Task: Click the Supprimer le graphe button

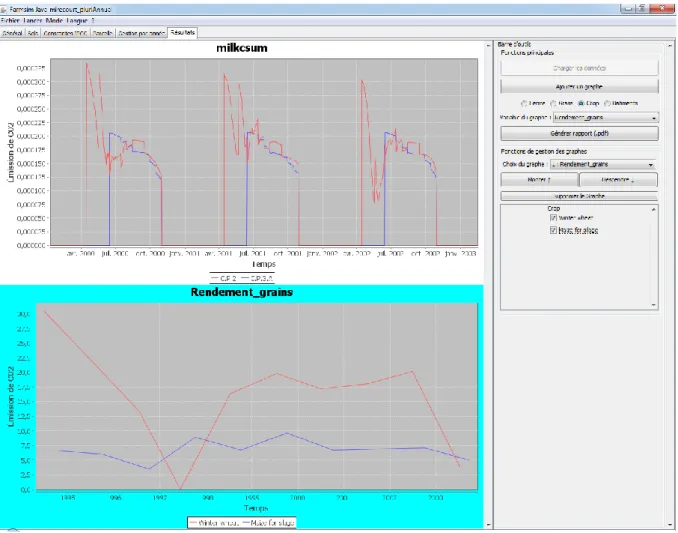Action: tap(579, 196)
